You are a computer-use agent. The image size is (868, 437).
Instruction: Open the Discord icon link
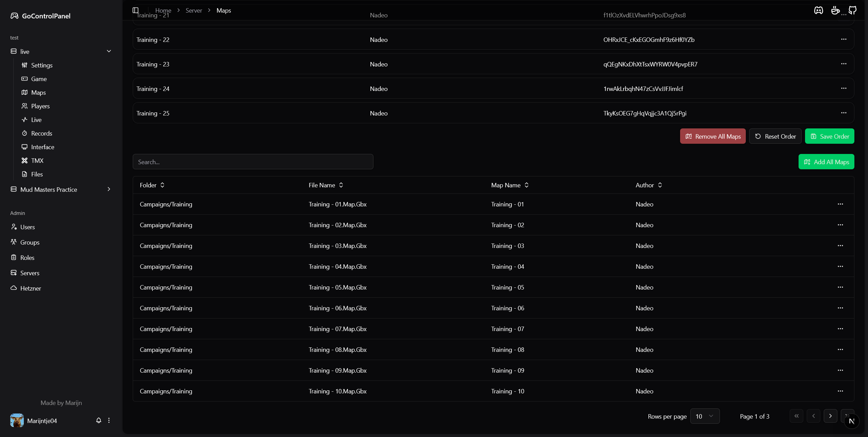818,10
